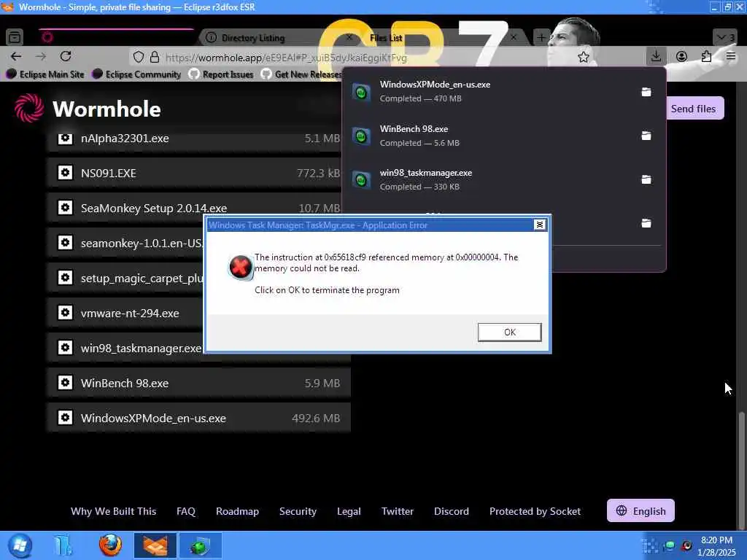Toggle the downloads panel button
This screenshot has width=747, height=560.
pos(656,56)
